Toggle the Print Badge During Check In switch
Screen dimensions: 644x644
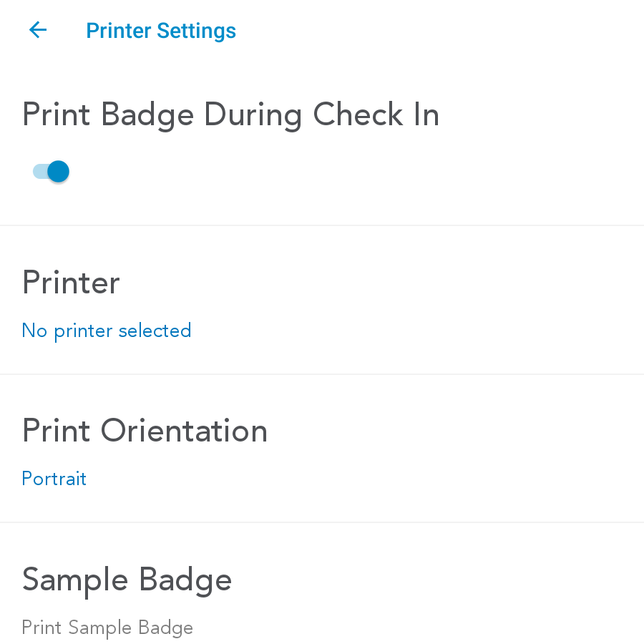(51, 172)
